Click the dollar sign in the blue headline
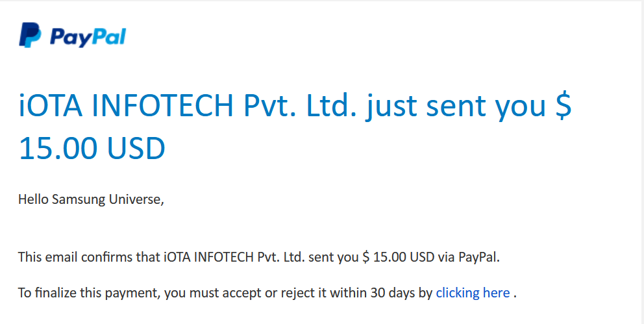644x324 pixels. coord(563,106)
